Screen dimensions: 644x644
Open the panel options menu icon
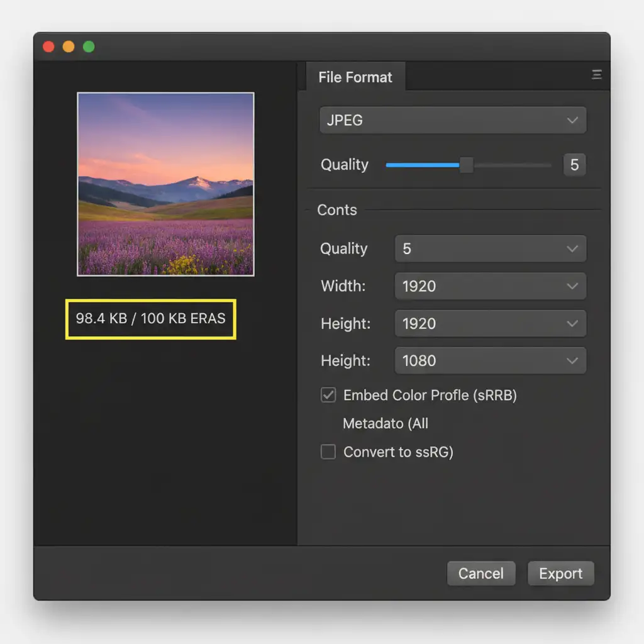click(x=596, y=75)
